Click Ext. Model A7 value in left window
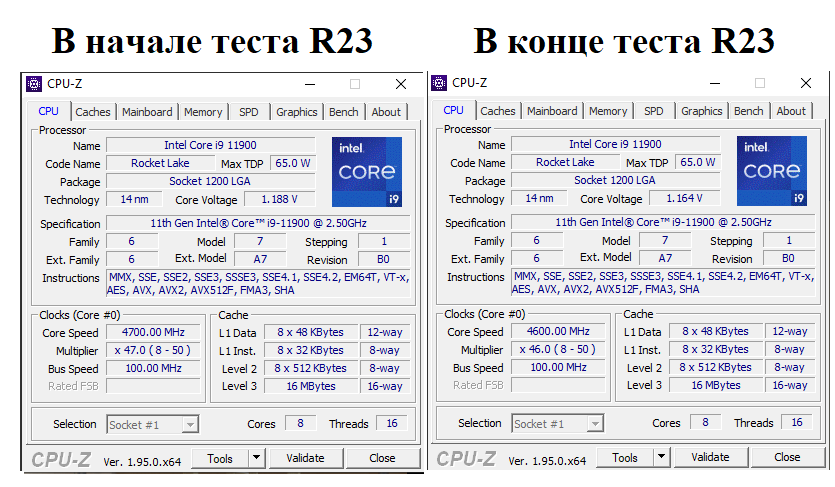 click(260, 260)
